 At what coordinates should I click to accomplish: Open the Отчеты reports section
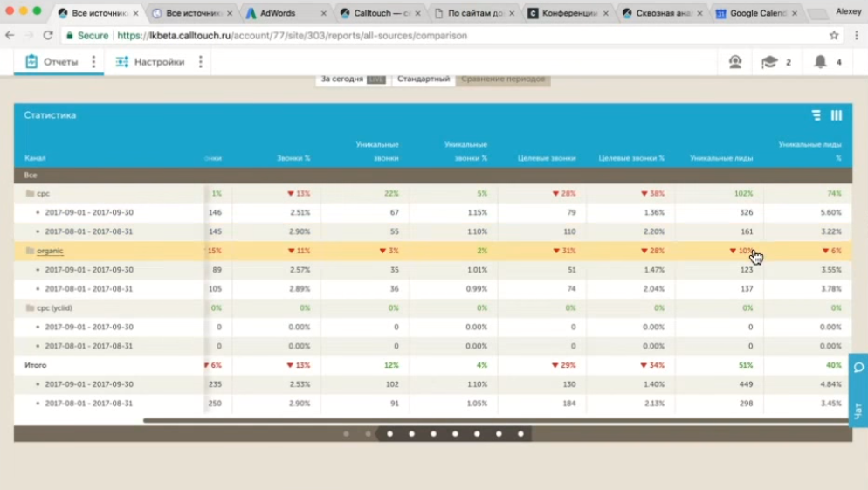tap(52, 61)
